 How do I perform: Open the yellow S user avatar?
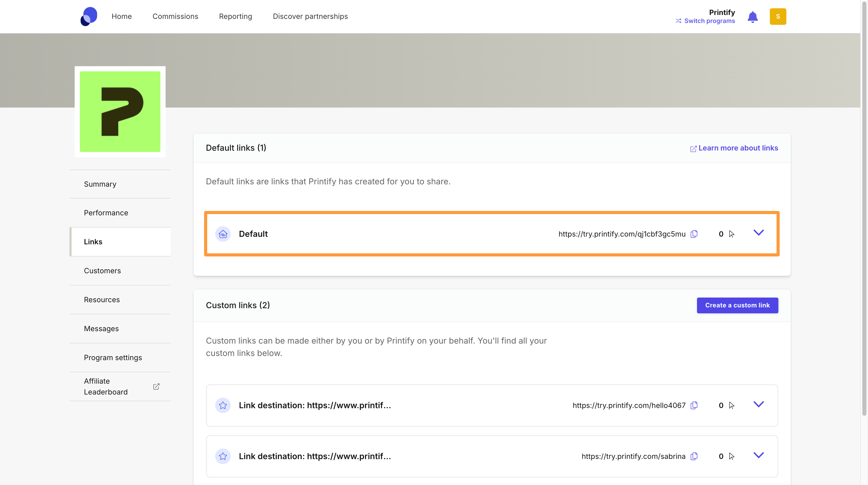pos(778,17)
